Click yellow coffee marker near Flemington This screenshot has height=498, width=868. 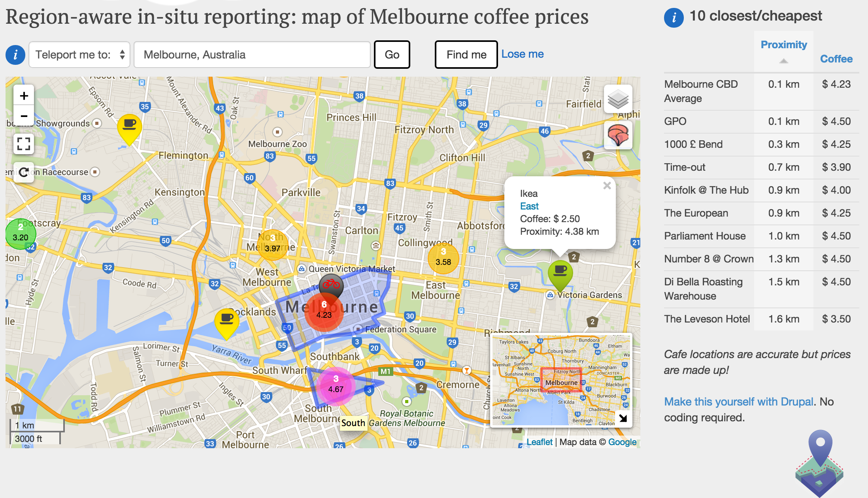pyautogui.click(x=130, y=130)
